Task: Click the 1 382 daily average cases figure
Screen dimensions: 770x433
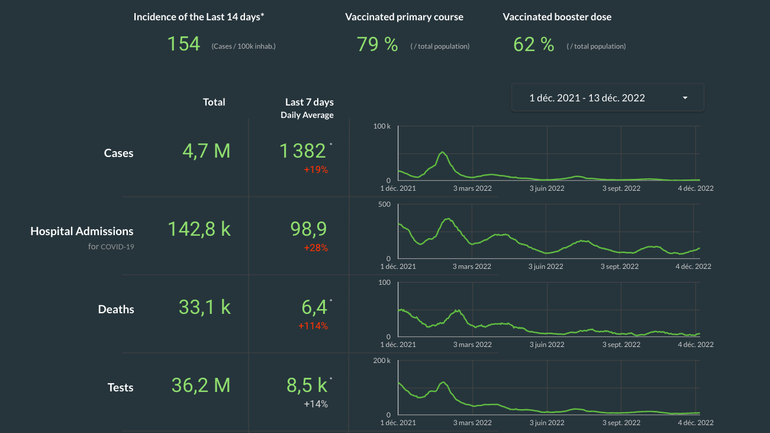Action: tap(302, 151)
